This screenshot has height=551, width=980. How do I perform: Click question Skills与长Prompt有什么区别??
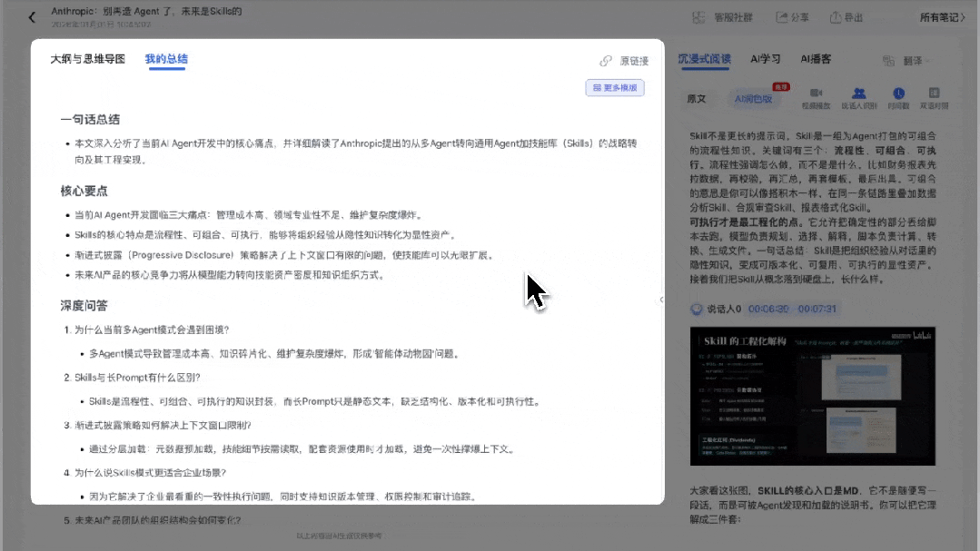point(137,378)
